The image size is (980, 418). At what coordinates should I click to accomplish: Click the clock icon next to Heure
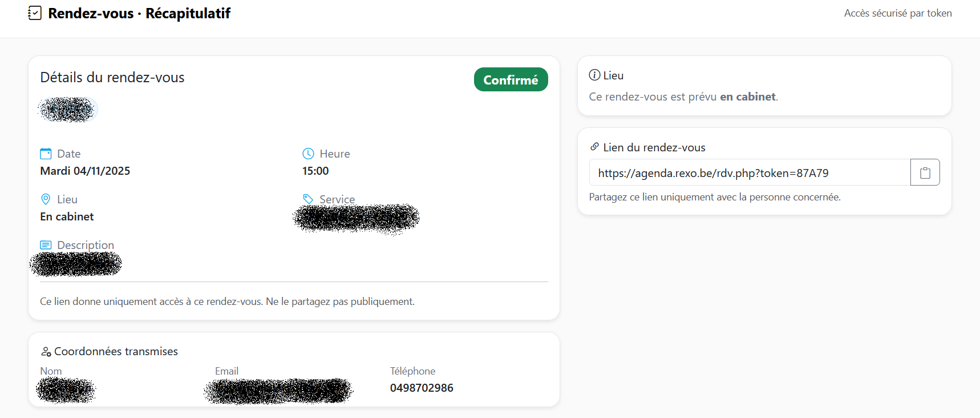click(x=308, y=154)
